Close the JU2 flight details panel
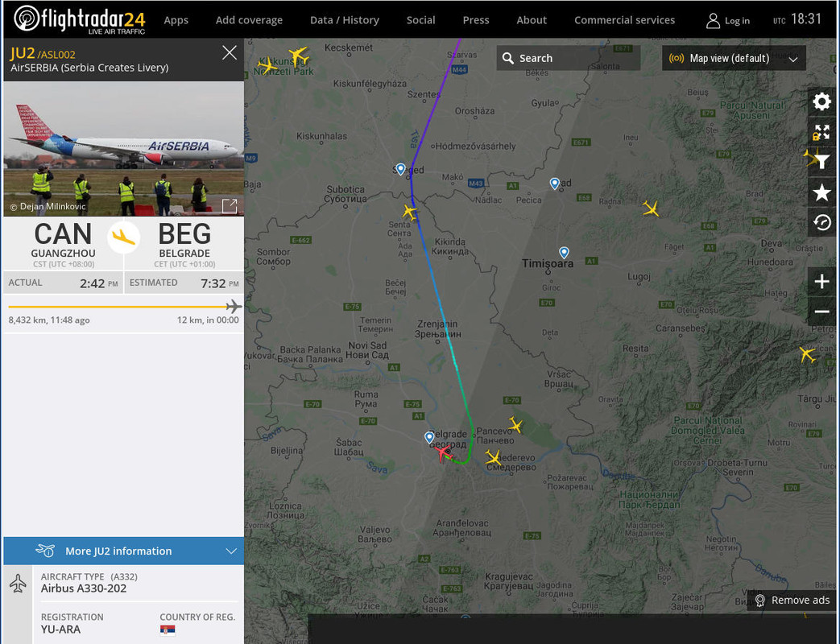The height and width of the screenshot is (644, 840). pyautogui.click(x=230, y=52)
